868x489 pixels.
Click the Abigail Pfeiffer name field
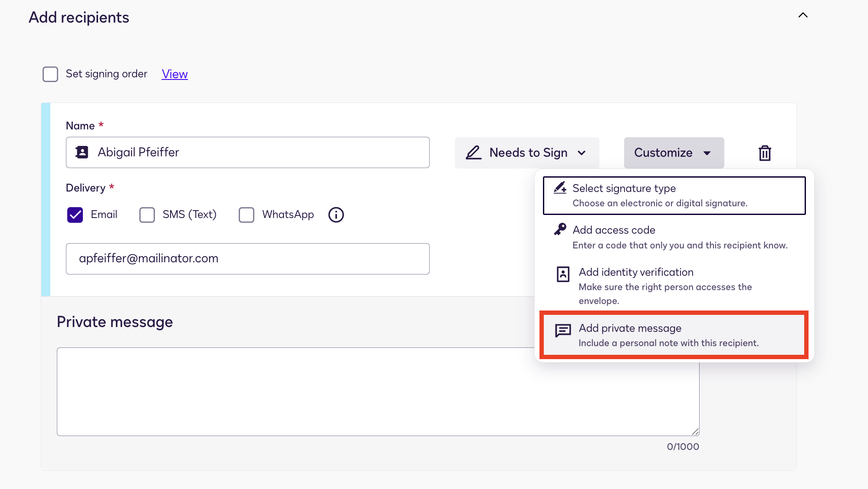click(248, 152)
